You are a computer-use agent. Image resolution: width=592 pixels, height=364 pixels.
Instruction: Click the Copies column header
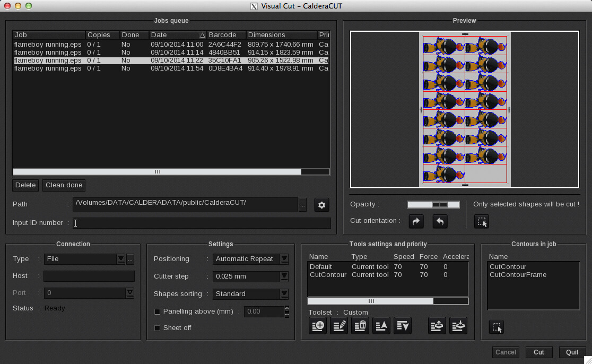click(x=103, y=35)
